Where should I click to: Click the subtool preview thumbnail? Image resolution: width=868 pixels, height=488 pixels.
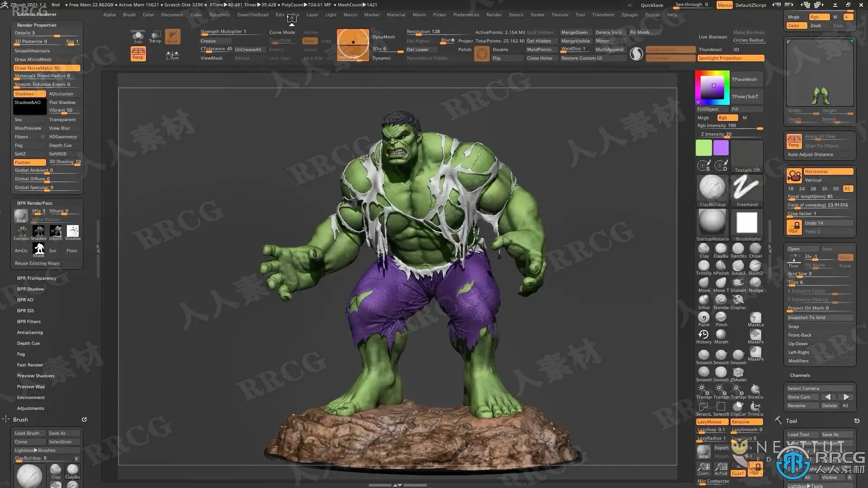(x=820, y=73)
